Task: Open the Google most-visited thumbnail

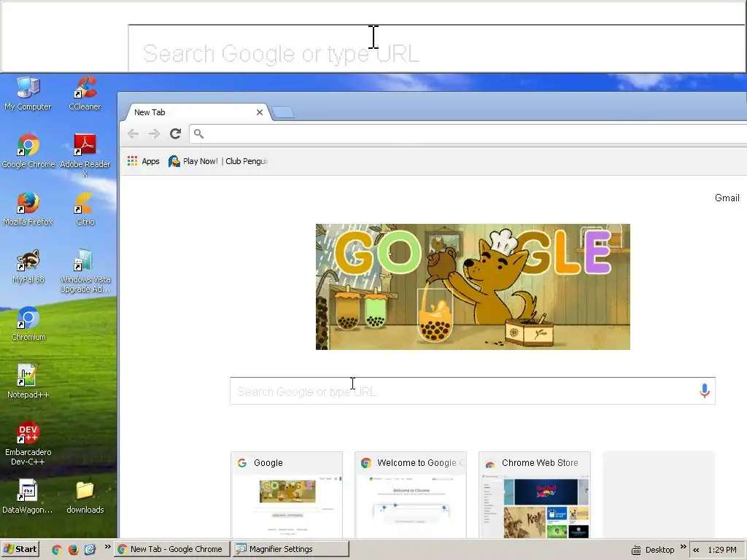Action: click(x=287, y=495)
